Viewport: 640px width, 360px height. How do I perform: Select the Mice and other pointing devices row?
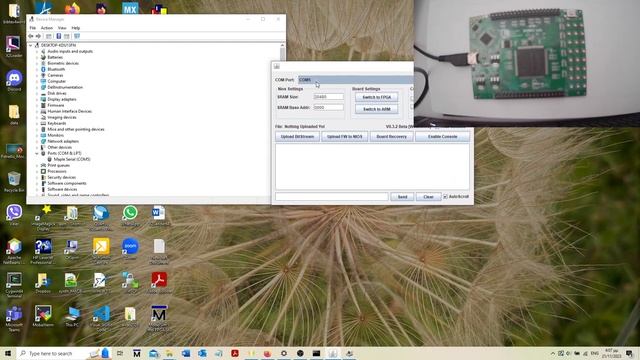tap(76, 129)
